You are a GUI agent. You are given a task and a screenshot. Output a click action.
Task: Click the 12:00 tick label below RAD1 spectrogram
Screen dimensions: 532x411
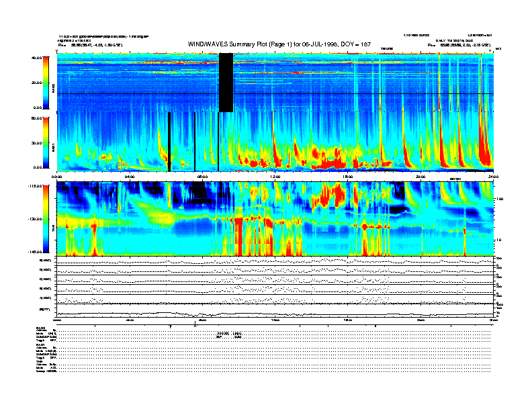pyautogui.click(x=275, y=177)
